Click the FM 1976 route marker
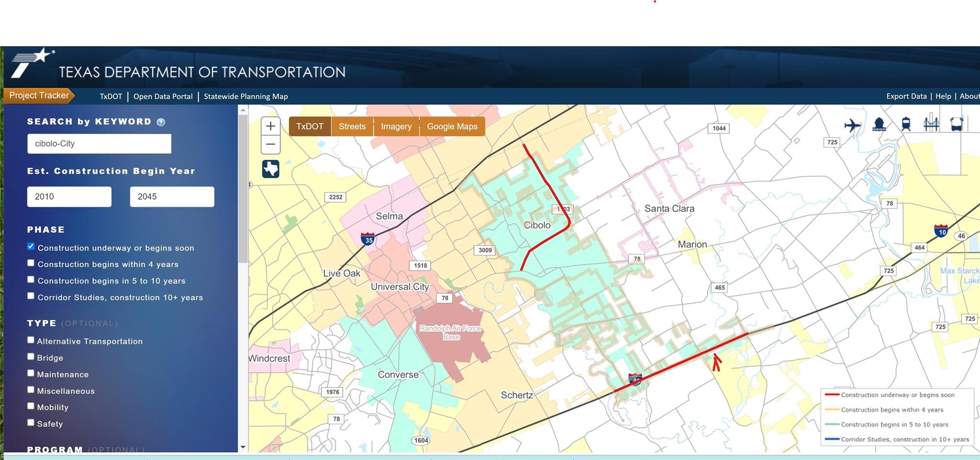 pyautogui.click(x=333, y=392)
